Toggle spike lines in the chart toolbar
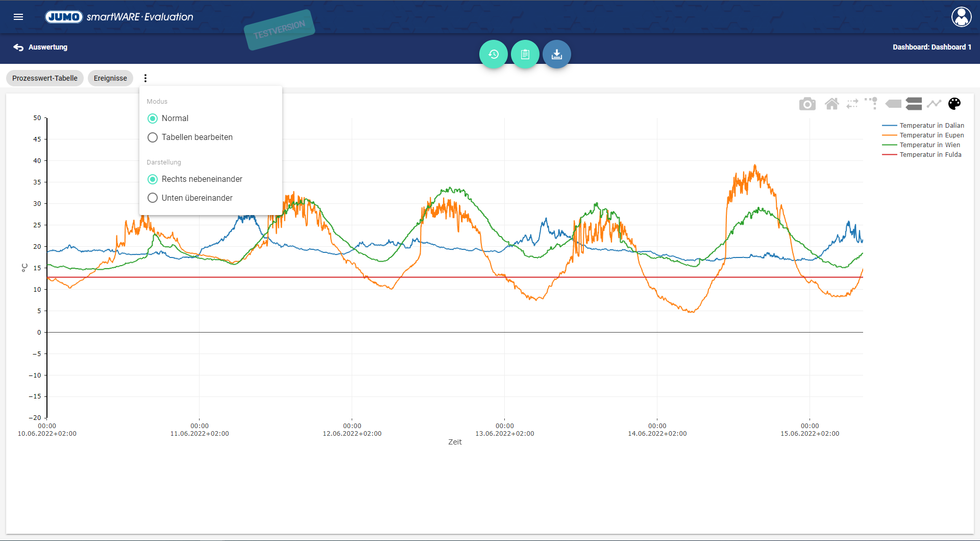 pyautogui.click(x=871, y=104)
